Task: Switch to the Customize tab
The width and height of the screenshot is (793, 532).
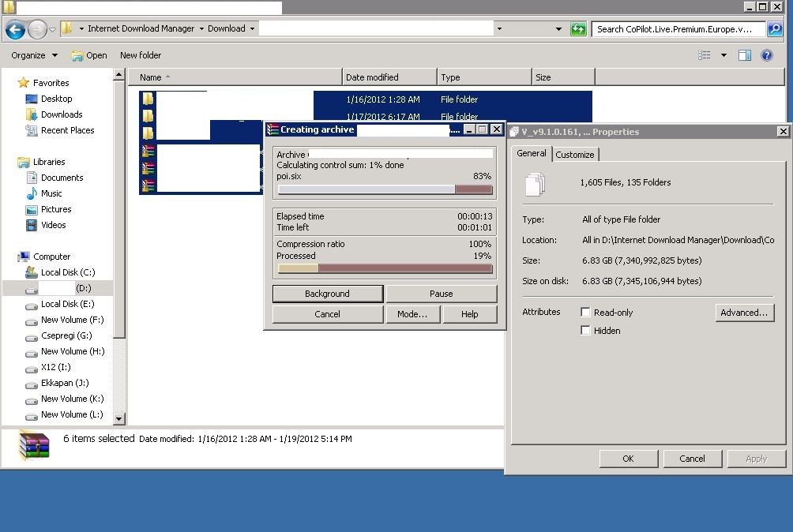Action: (x=574, y=155)
